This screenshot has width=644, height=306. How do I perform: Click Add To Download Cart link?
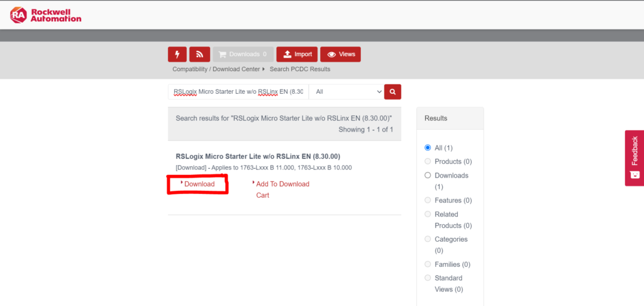pyautogui.click(x=282, y=190)
